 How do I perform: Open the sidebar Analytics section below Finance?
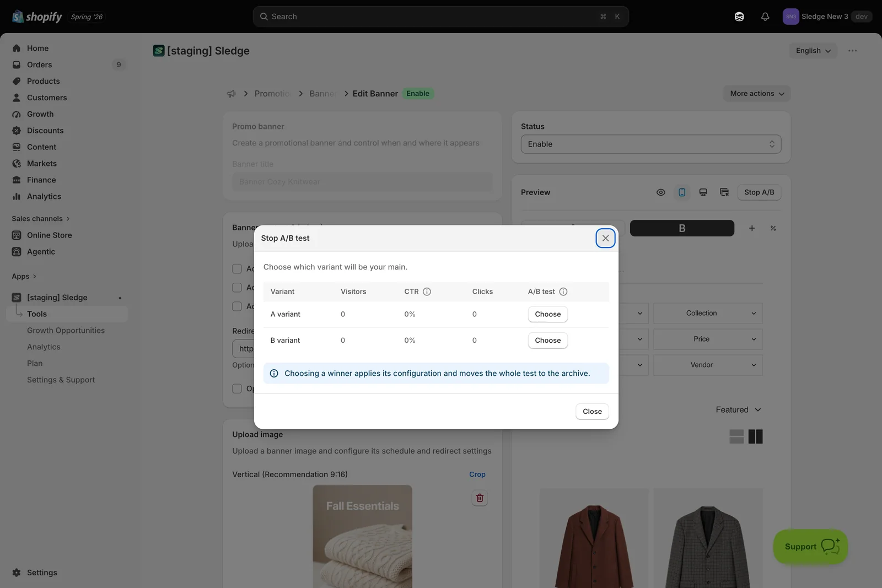pos(44,197)
